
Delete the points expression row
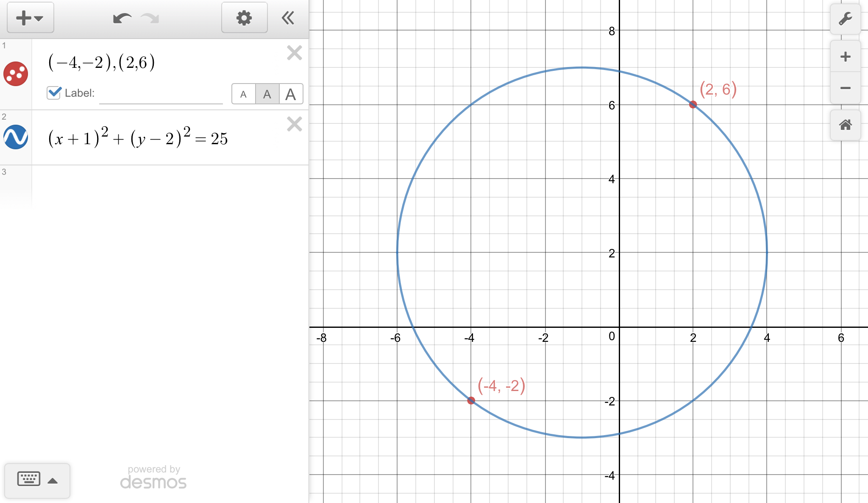pyautogui.click(x=294, y=53)
